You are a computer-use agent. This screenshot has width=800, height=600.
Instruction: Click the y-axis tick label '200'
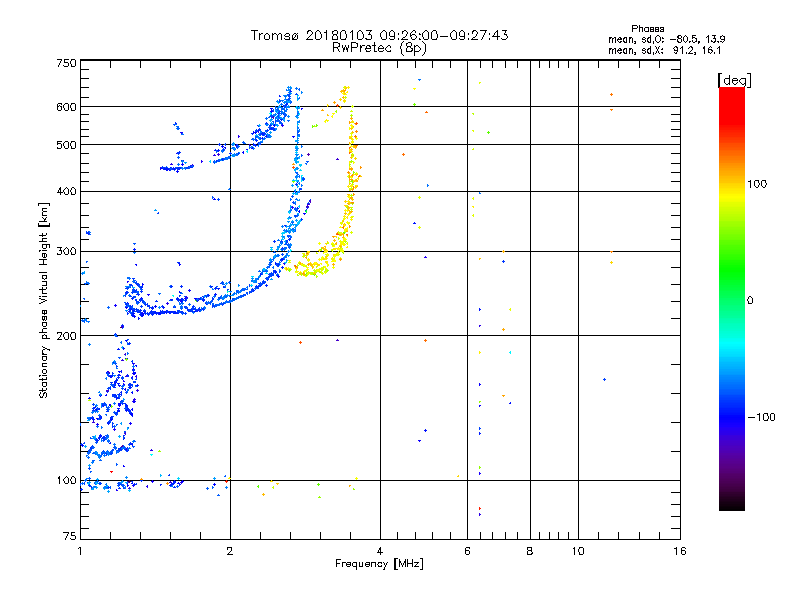[x=66, y=336]
